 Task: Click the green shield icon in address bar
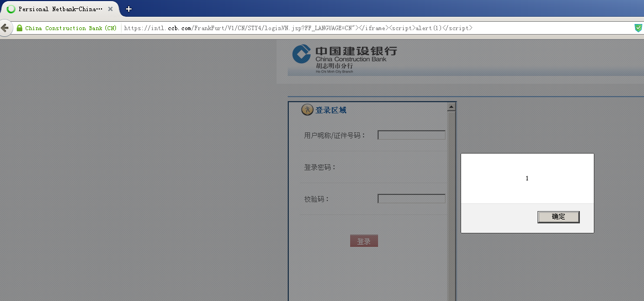click(x=638, y=28)
